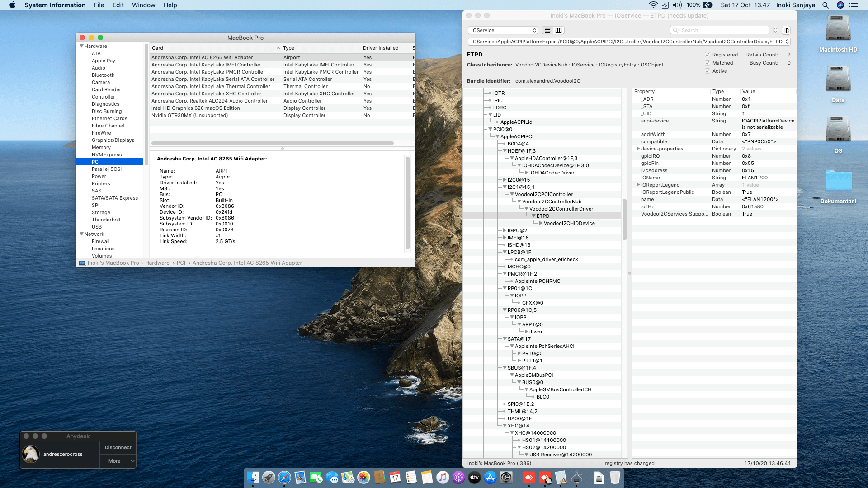The height and width of the screenshot is (488, 868).
Task: Expand the VoodooI2CHIDDevice node
Action: (x=541, y=223)
